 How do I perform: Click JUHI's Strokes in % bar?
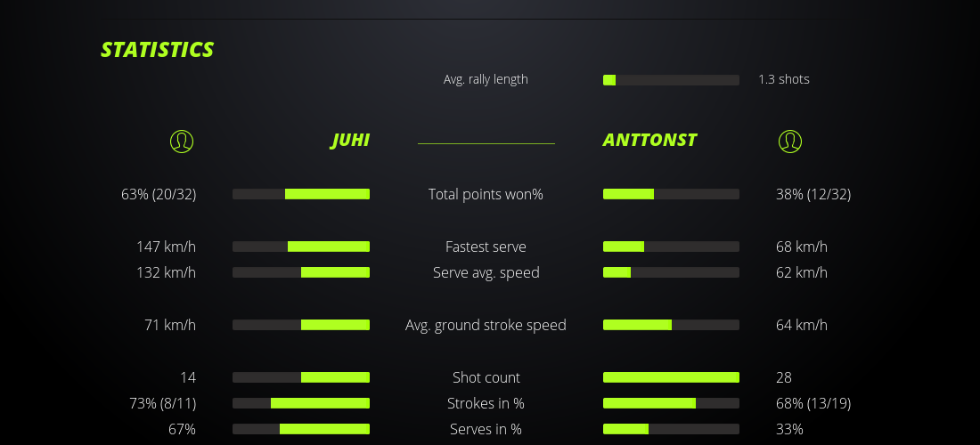tap(301, 403)
